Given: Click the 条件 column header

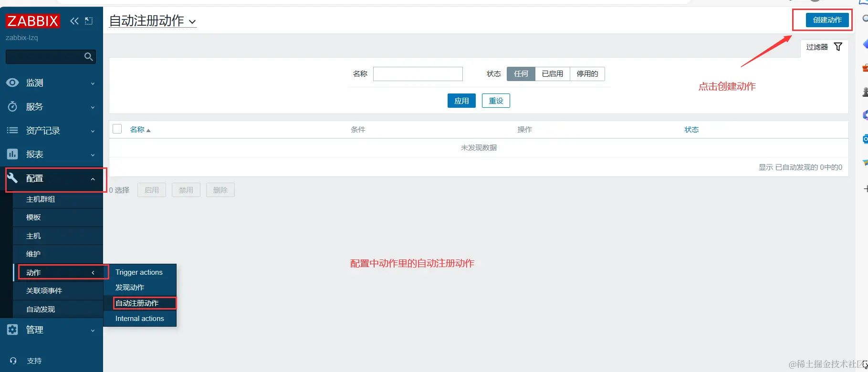Looking at the screenshot, I should [358, 129].
